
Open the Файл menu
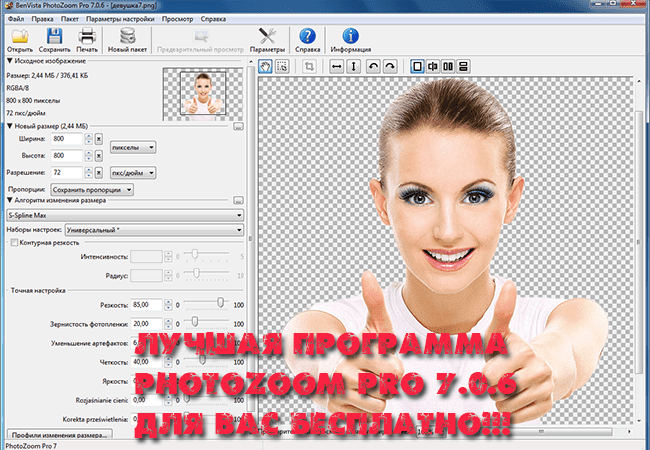(16, 19)
